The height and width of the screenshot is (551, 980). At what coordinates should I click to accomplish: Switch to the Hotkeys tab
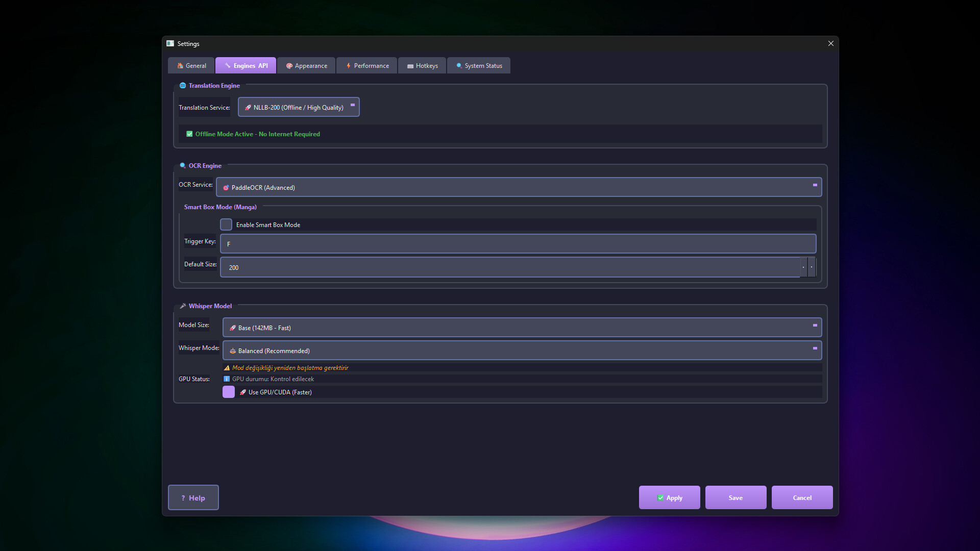[x=422, y=65]
